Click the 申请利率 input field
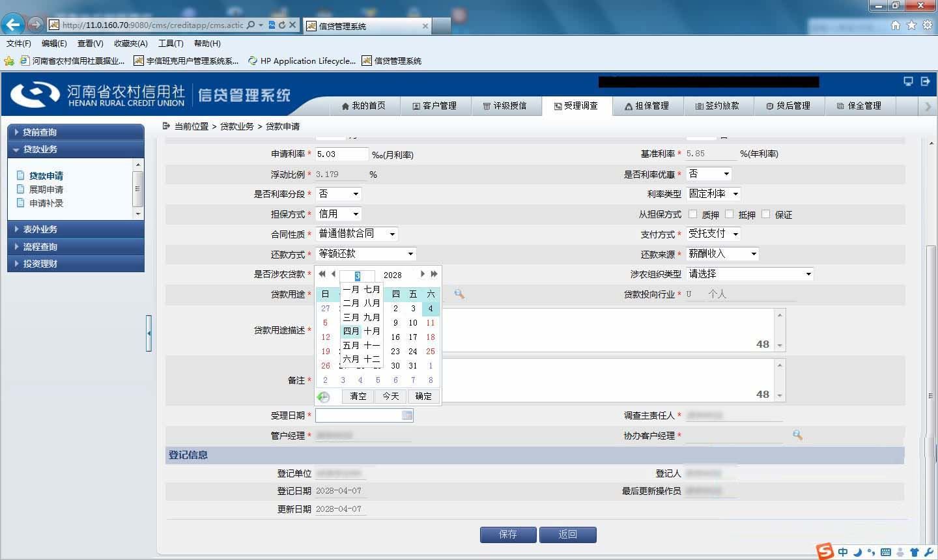Viewport: 938px width, 560px height. pos(342,154)
